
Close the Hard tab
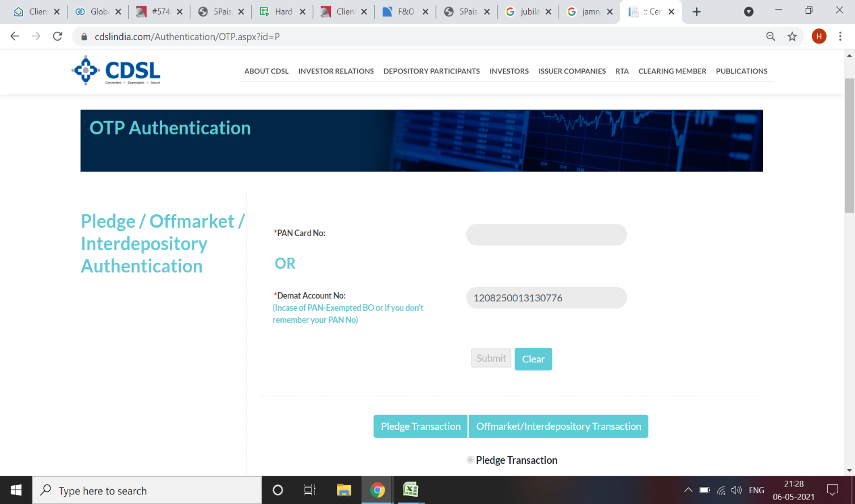pyautogui.click(x=302, y=11)
